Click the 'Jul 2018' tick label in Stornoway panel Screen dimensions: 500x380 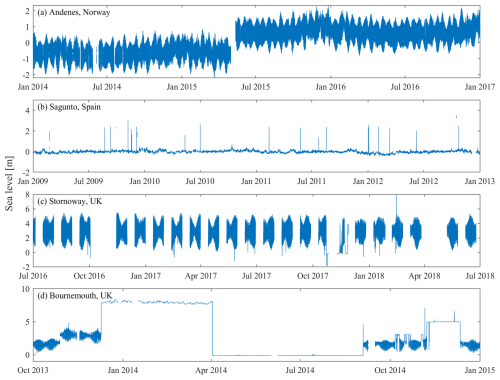[480, 276]
